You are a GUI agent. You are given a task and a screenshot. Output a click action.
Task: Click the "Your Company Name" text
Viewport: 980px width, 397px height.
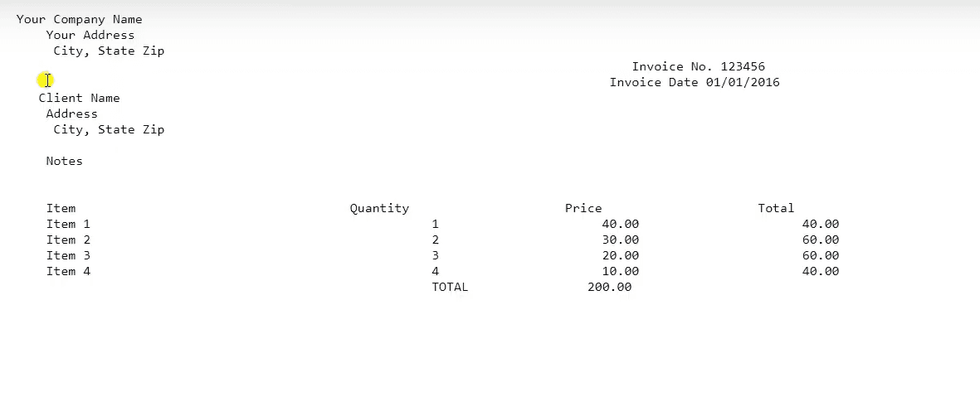pyautogui.click(x=79, y=19)
